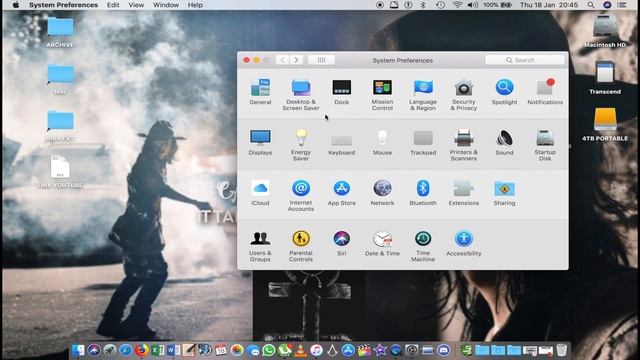This screenshot has height=360, width=640.
Task: Open the System Preferences menu
Action: (x=63, y=5)
